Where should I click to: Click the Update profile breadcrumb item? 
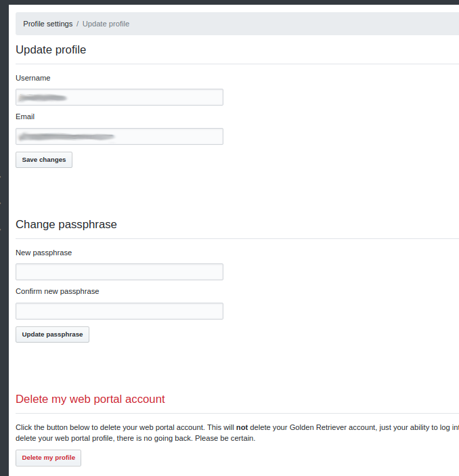[x=106, y=24]
